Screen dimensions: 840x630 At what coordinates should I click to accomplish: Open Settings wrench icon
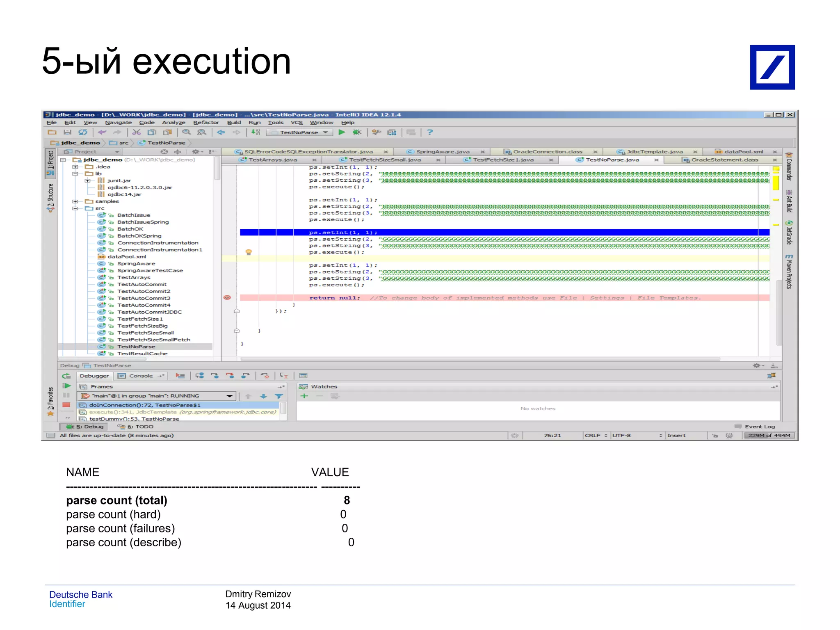[x=376, y=132]
